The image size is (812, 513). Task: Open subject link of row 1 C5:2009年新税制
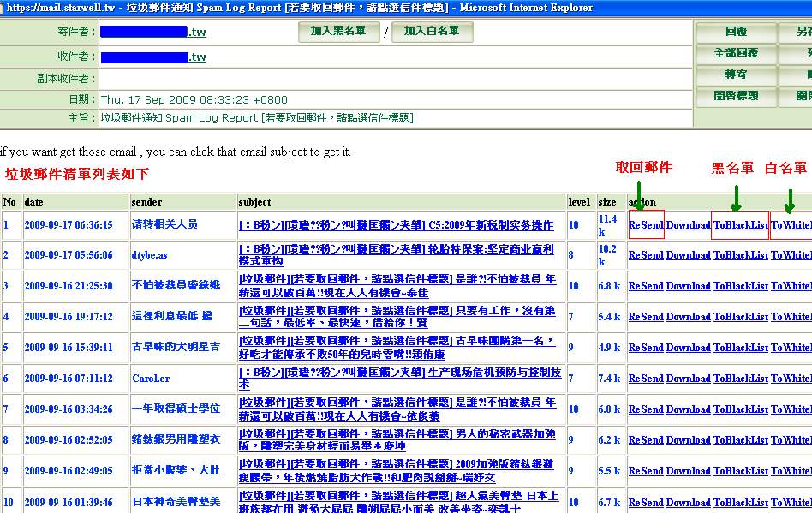(x=397, y=225)
